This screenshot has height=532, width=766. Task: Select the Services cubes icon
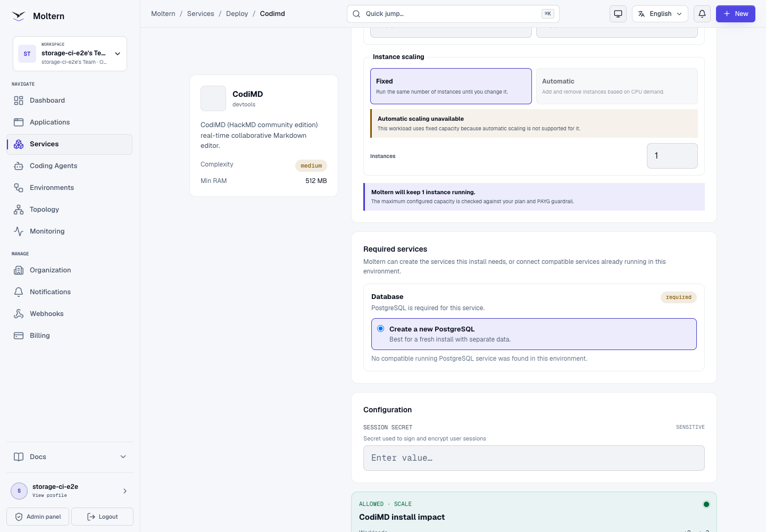[x=19, y=144]
